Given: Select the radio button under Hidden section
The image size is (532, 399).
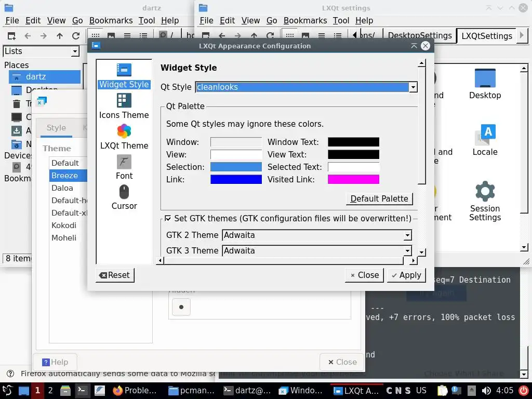Looking at the screenshot, I should pos(181,307).
